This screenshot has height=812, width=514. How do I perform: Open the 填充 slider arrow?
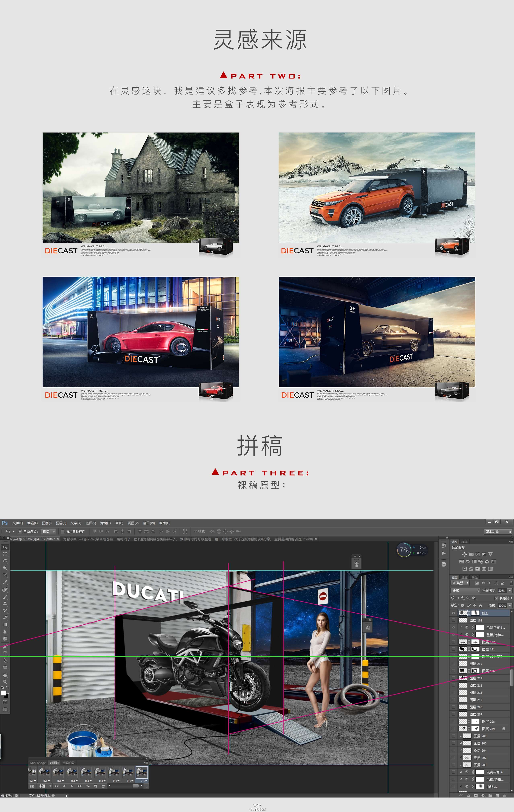point(510,606)
